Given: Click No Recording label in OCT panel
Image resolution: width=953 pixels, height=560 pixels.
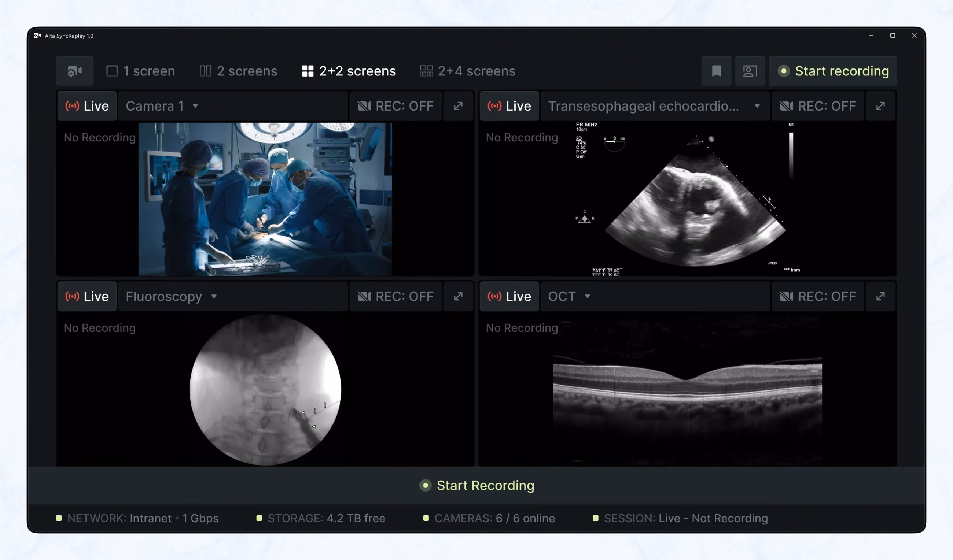Looking at the screenshot, I should pos(522,328).
